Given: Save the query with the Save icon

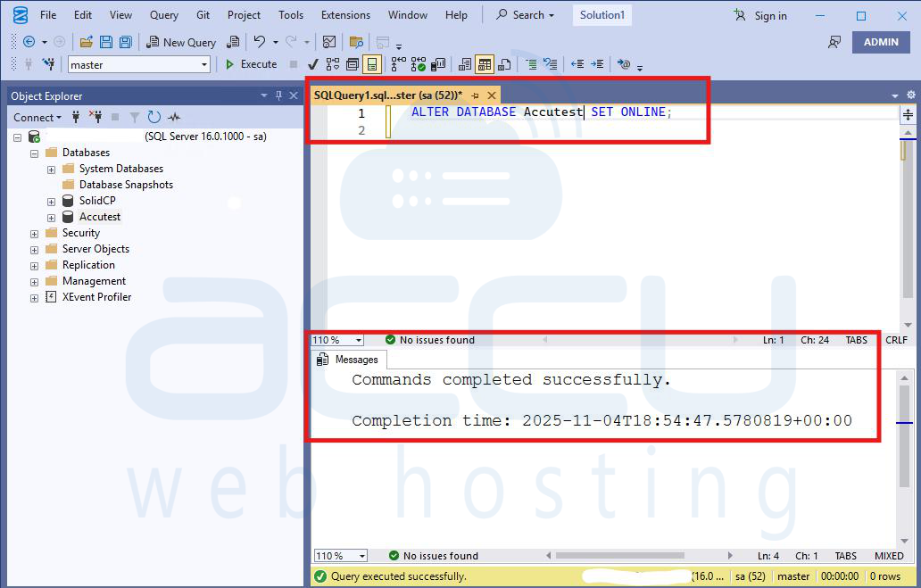Looking at the screenshot, I should click(x=107, y=42).
